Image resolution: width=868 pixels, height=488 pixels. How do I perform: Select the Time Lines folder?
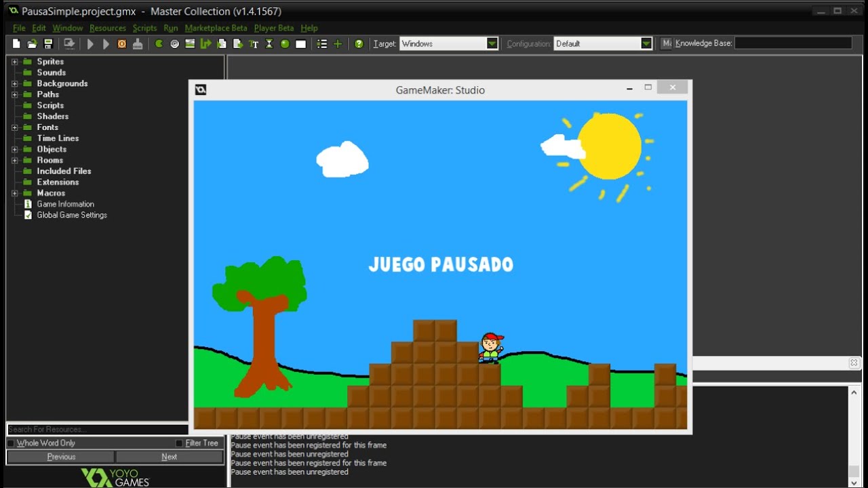(x=58, y=138)
